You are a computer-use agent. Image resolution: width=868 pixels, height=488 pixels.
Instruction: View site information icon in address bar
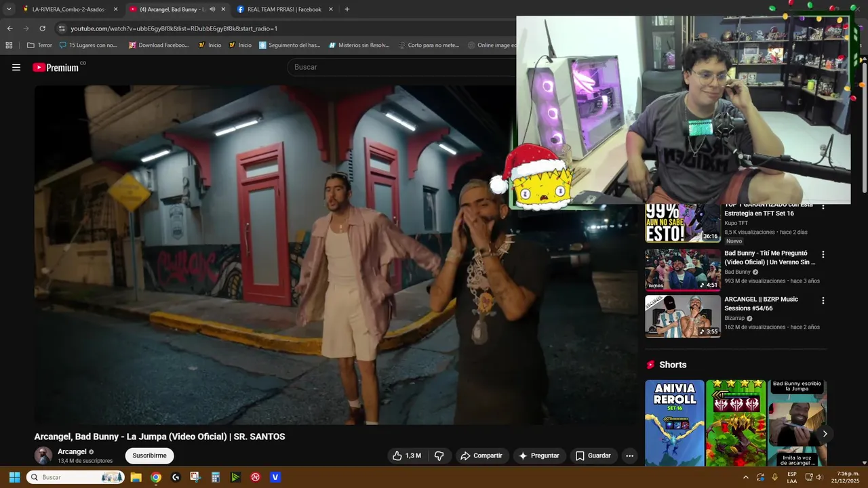coord(62,28)
